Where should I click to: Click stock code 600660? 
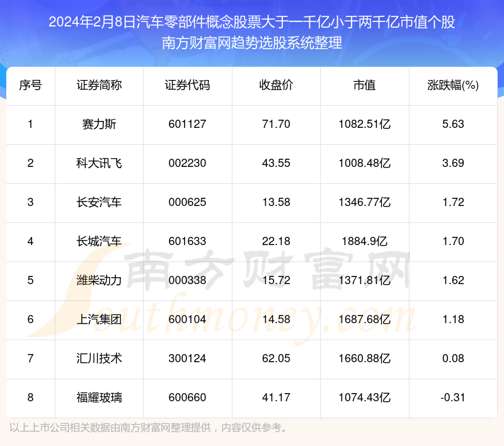click(x=187, y=397)
